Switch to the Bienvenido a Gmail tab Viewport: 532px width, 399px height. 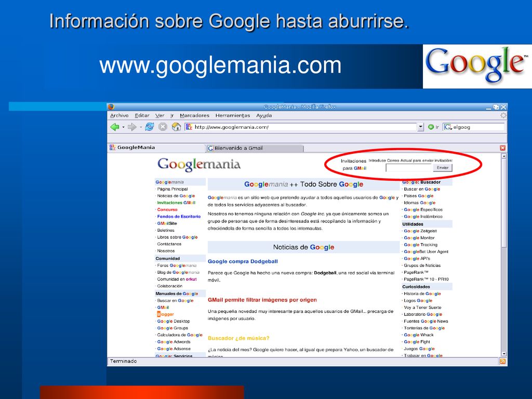(x=255, y=148)
